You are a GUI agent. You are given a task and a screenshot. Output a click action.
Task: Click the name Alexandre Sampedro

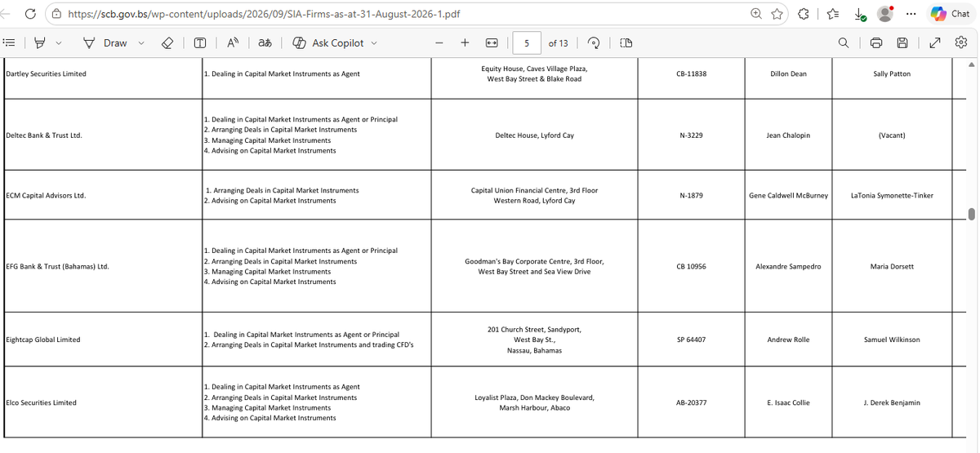click(x=788, y=267)
